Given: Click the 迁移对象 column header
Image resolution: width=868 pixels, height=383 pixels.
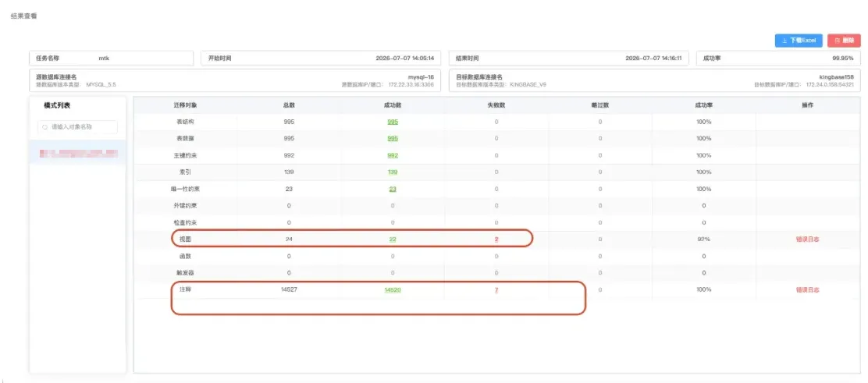Looking at the screenshot, I should [x=186, y=104].
